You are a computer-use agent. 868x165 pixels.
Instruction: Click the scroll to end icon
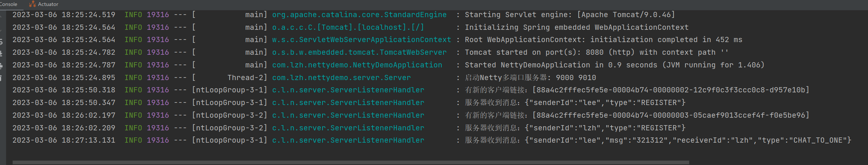(x=1, y=53)
